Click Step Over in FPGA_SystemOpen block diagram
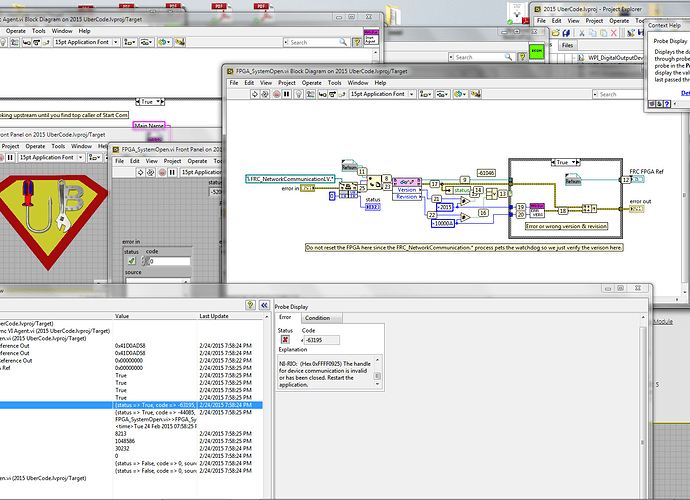690x500 pixels. point(332,94)
